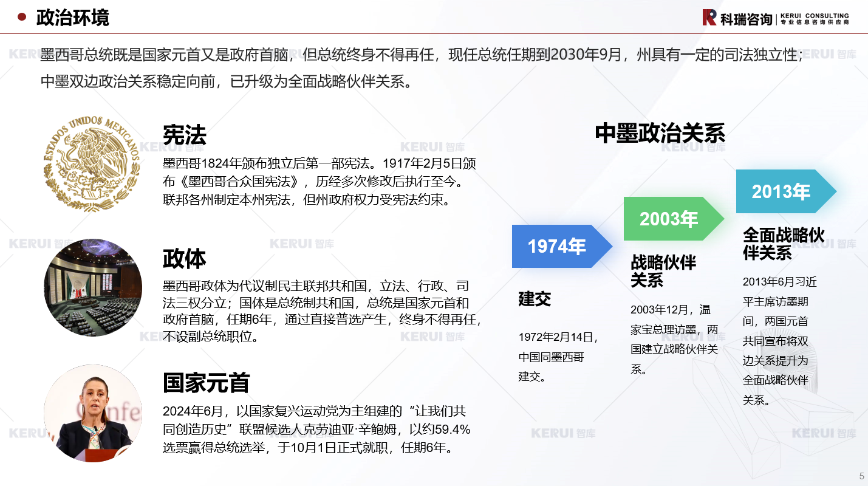
Task: Click the Mexican coat of arms emblem
Action: pyautogui.click(x=92, y=165)
